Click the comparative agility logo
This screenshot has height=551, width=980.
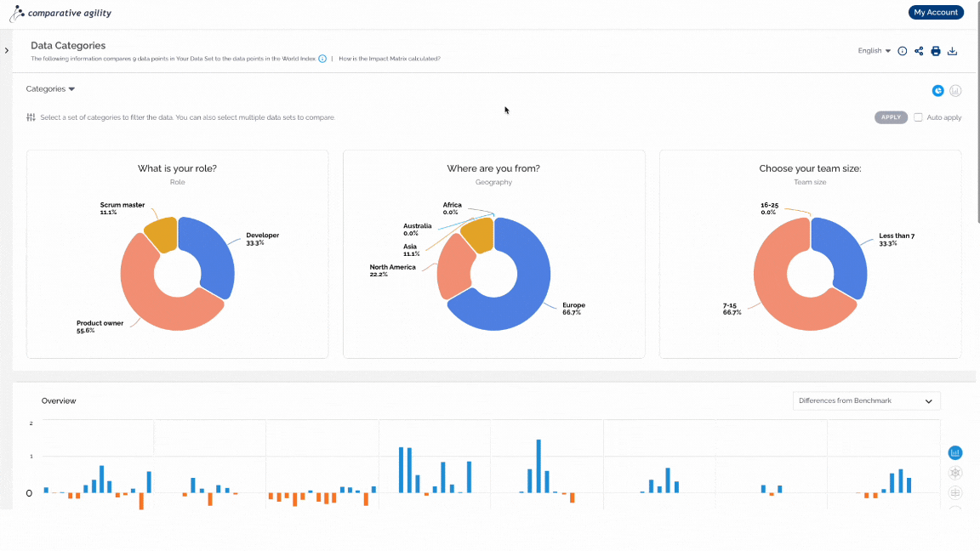click(x=60, y=13)
